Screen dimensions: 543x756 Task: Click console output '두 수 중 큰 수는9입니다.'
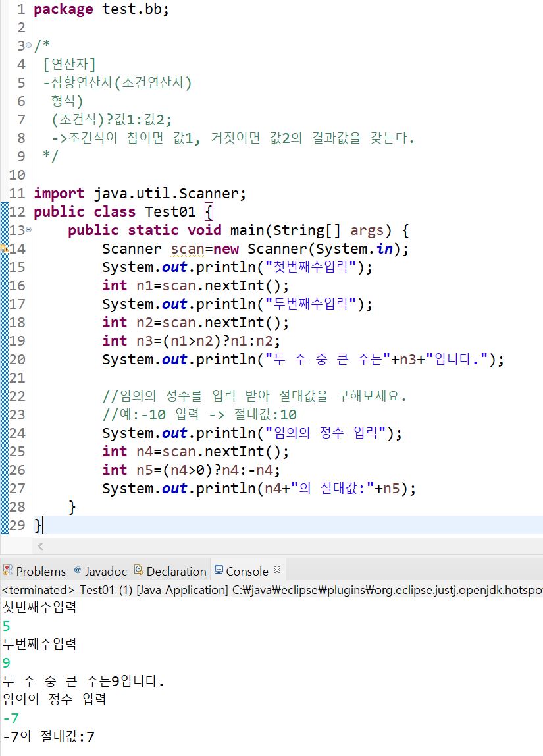[x=83, y=682]
